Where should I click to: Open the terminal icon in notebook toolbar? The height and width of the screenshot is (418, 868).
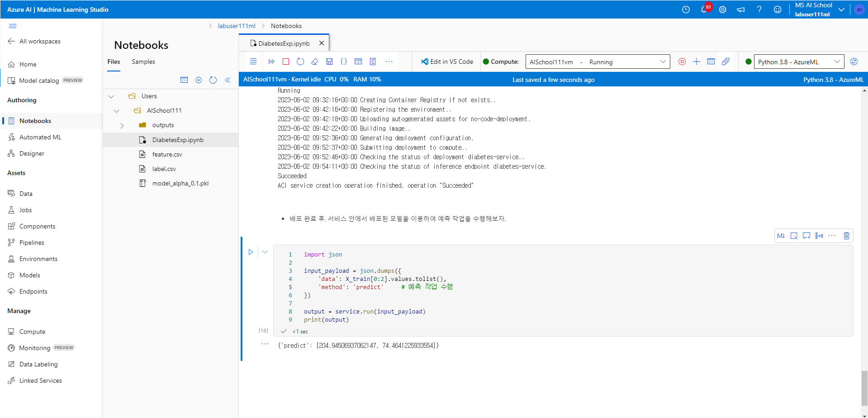[358, 62]
